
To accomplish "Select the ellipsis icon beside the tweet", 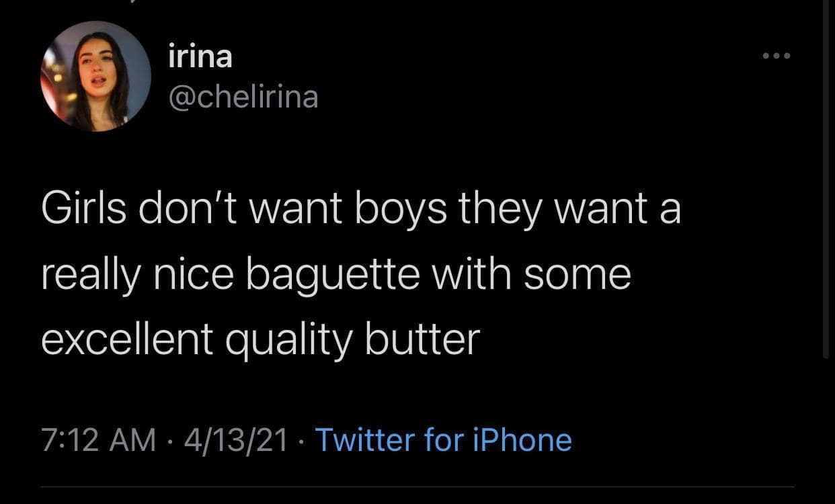I will [x=776, y=56].
